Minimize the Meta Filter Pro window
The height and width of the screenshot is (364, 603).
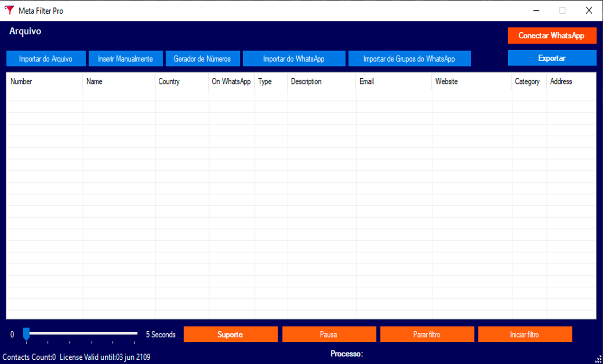click(x=536, y=10)
